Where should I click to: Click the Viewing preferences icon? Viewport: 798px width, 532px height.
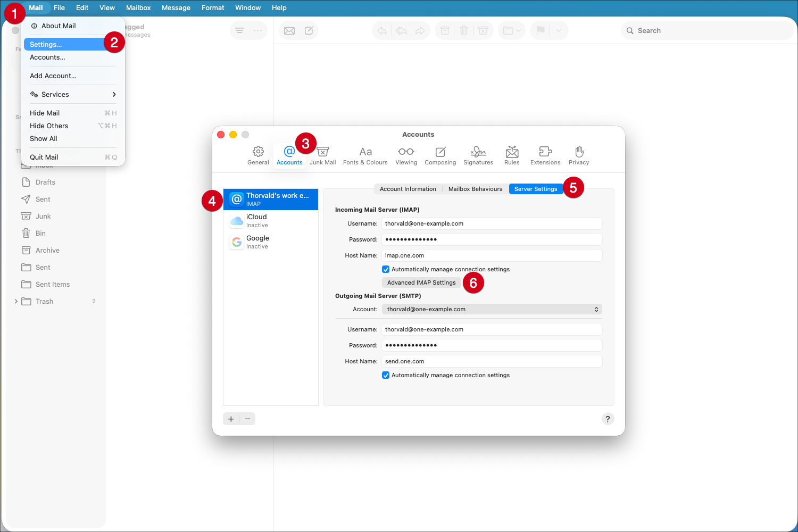406,155
